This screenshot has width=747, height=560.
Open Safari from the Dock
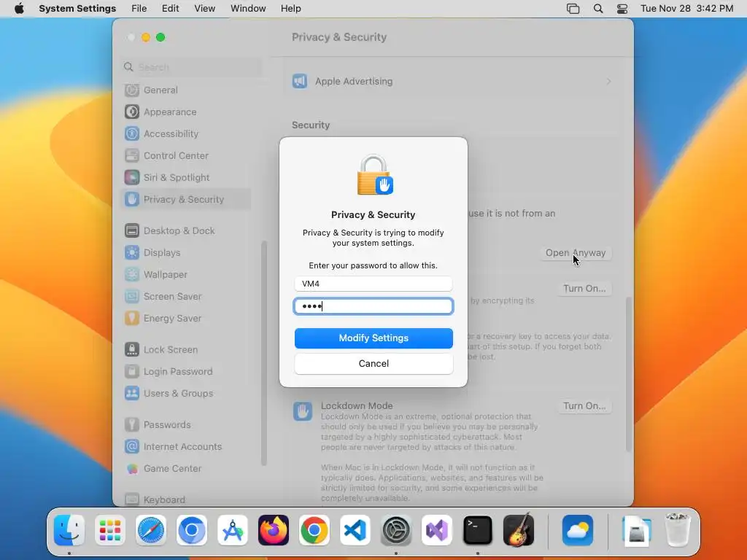151,530
